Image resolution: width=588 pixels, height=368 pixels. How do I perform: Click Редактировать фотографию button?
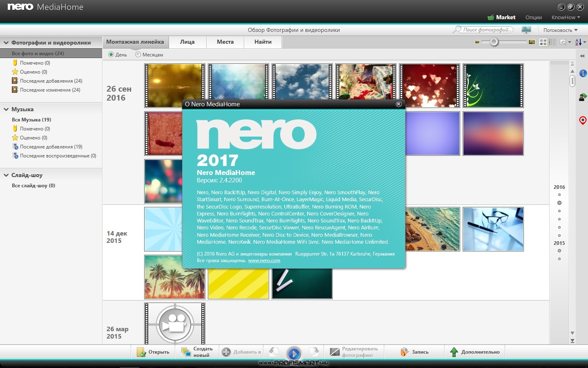[x=354, y=352]
